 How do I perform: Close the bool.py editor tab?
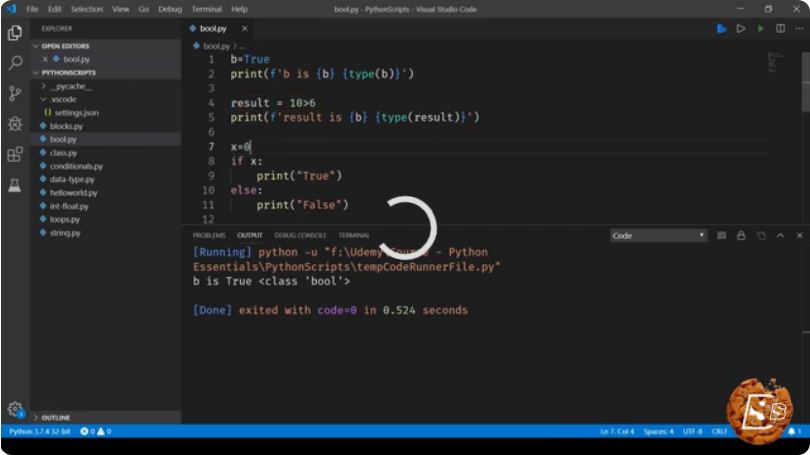(244, 28)
